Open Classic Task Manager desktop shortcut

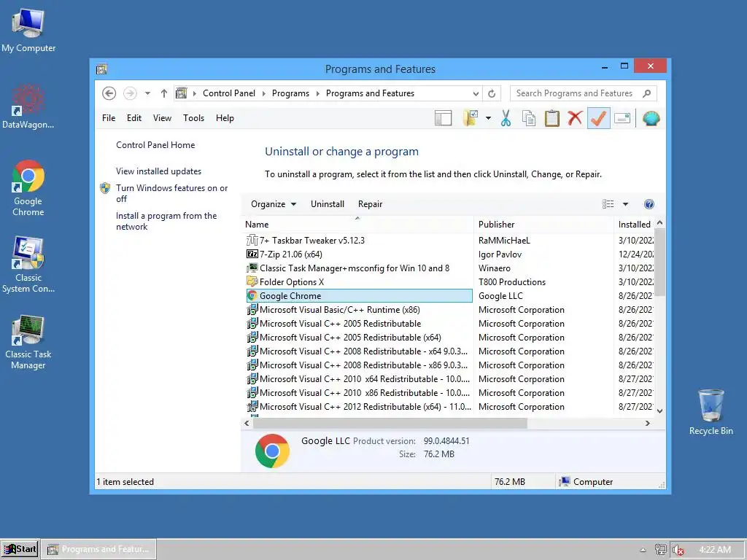(x=28, y=342)
